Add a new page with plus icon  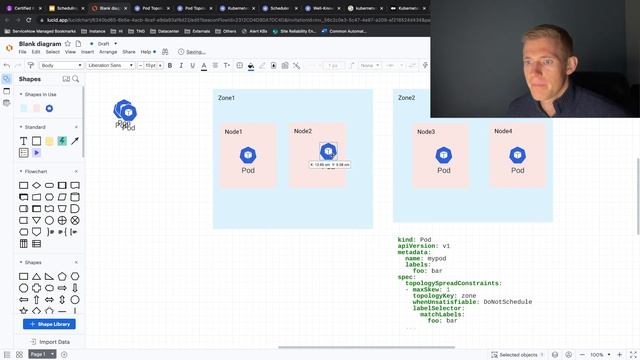(64, 355)
